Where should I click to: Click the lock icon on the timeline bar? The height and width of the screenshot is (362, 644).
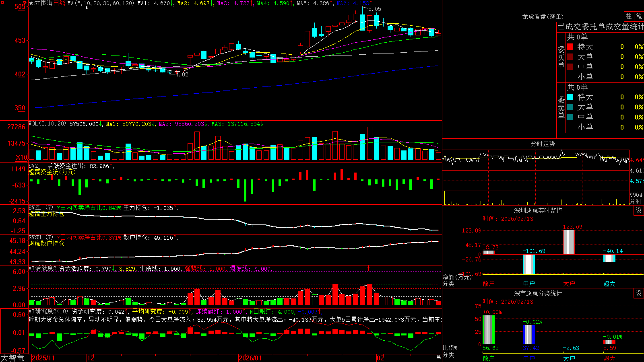pyautogui.click(x=438, y=357)
